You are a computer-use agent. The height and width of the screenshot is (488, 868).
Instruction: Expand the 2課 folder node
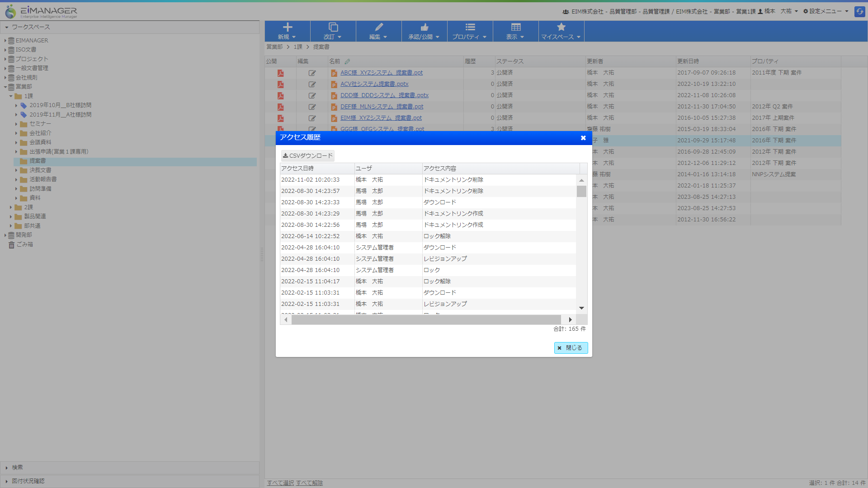coord(11,207)
